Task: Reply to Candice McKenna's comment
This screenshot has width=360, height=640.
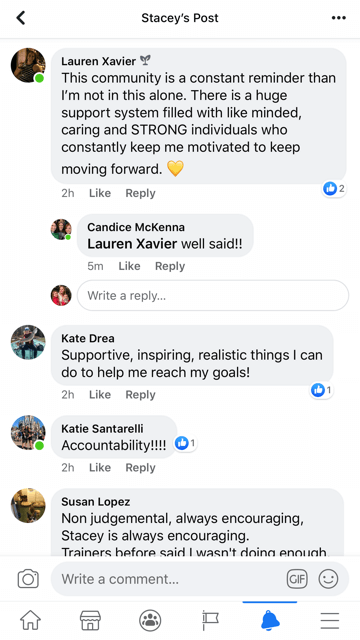Action: 170,266
